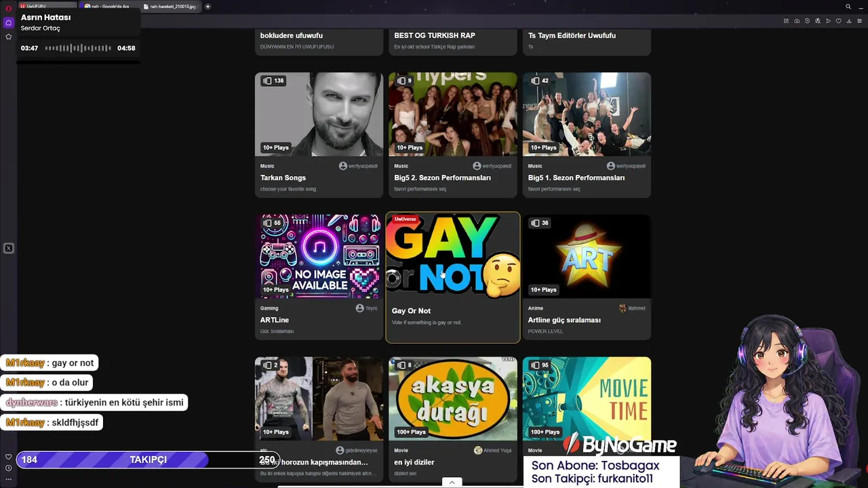Click ilahmet avatar on Artline güç card
The height and width of the screenshot is (488, 868).
pos(623,308)
